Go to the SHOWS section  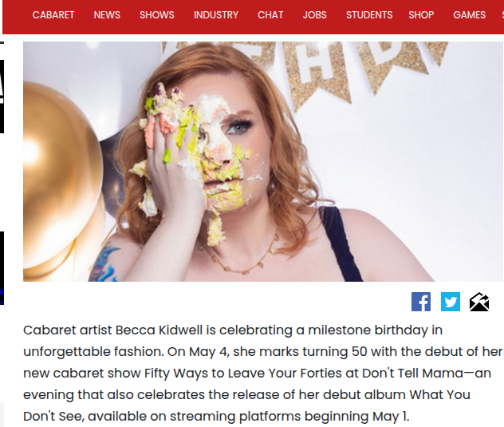157,15
